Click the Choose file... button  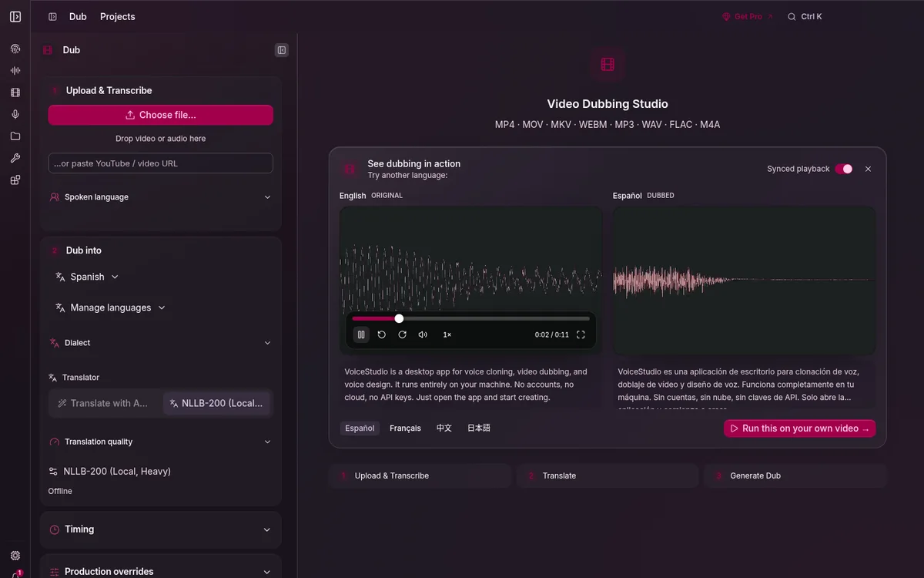[x=160, y=115]
